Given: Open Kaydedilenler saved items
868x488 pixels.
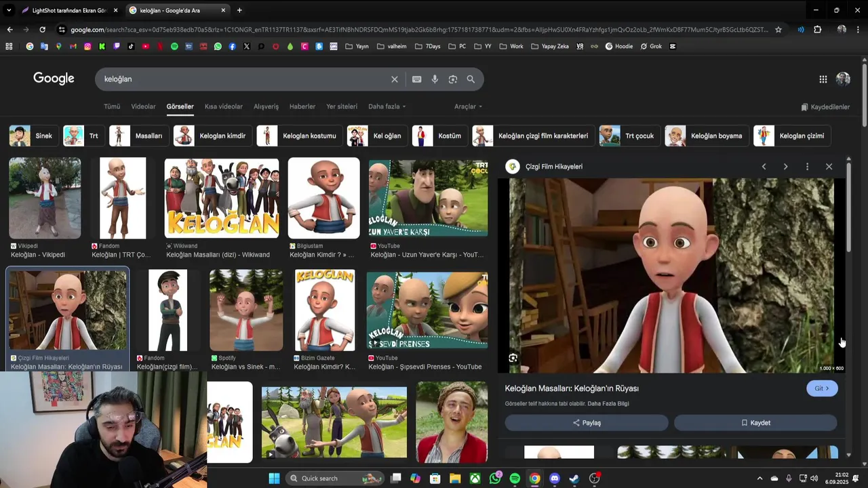Looking at the screenshot, I should tap(825, 107).
